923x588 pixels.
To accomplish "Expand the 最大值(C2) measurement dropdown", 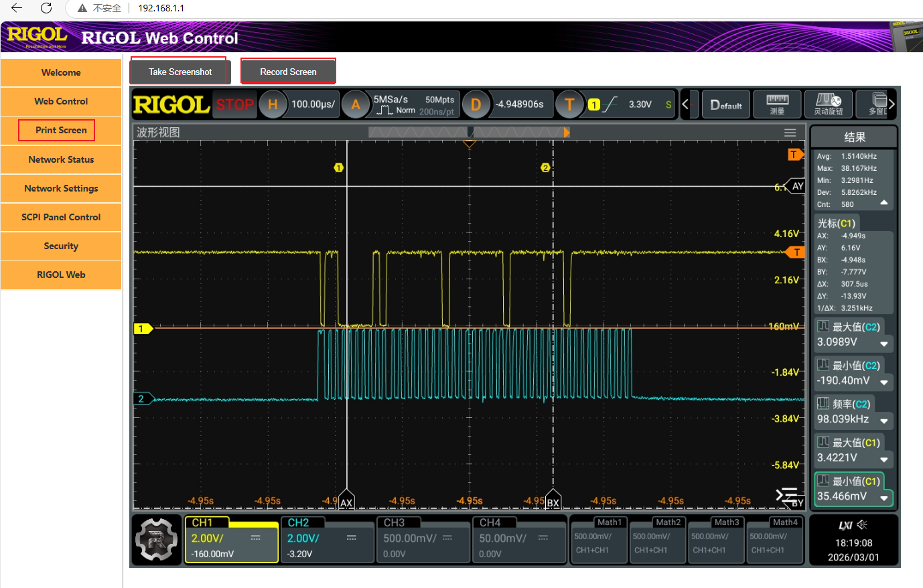I will coord(884,344).
